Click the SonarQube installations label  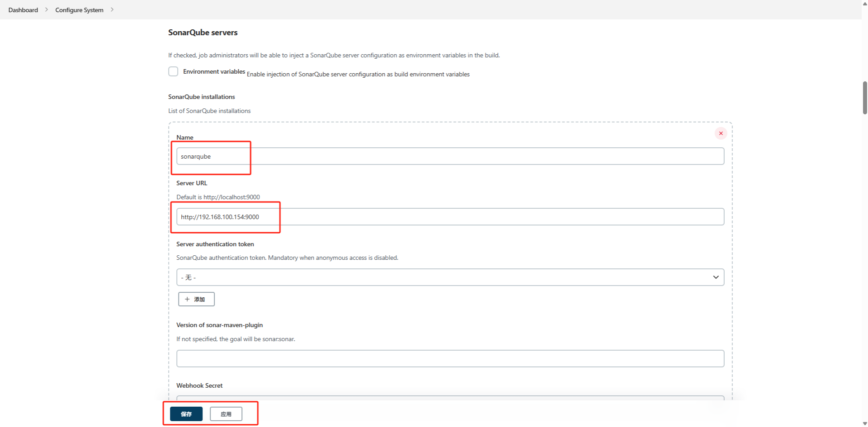202,97
